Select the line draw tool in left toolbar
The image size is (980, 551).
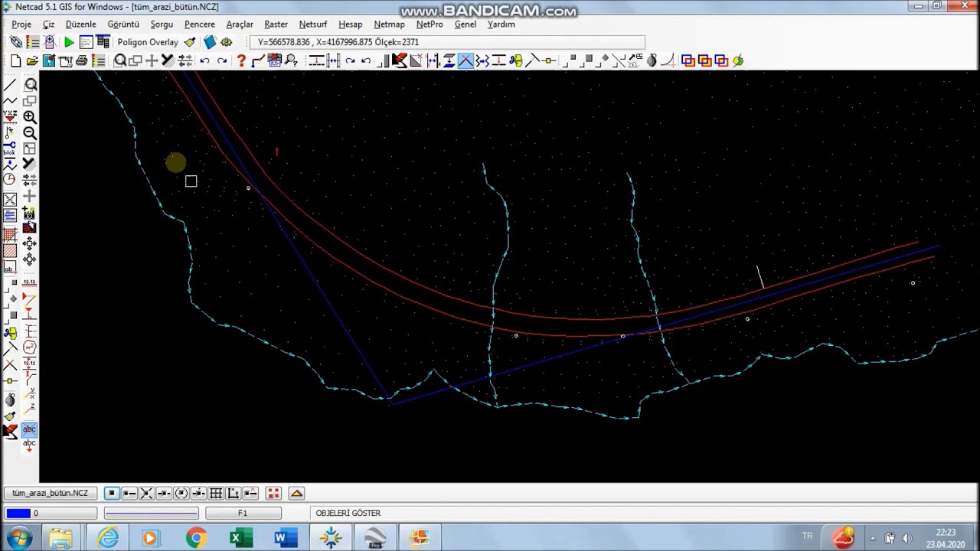(10, 85)
